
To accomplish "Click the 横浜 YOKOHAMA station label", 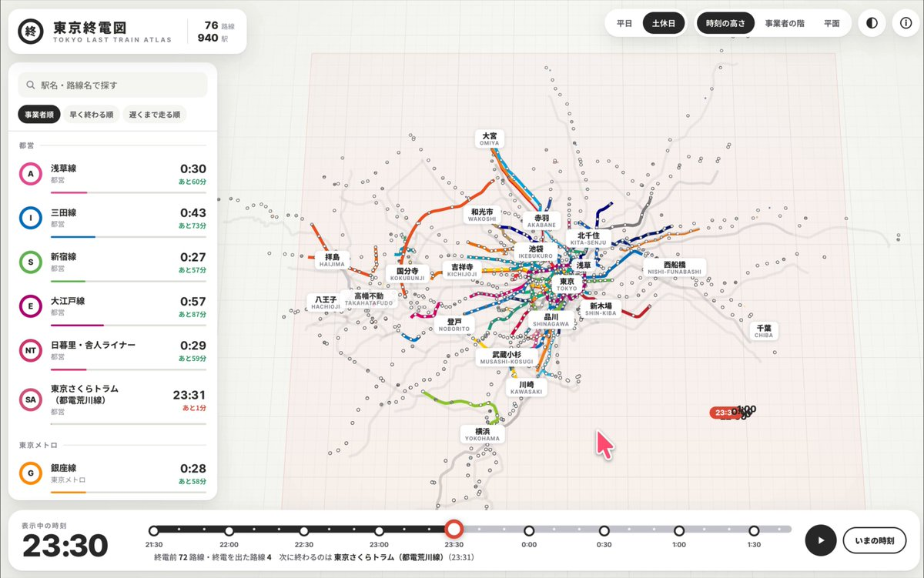I will pyautogui.click(x=483, y=434).
